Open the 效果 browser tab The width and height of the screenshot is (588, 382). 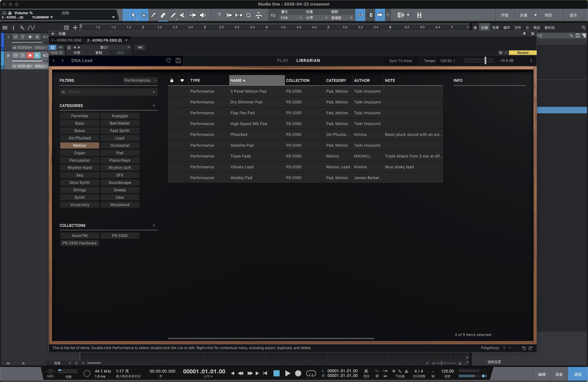tap(495, 28)
